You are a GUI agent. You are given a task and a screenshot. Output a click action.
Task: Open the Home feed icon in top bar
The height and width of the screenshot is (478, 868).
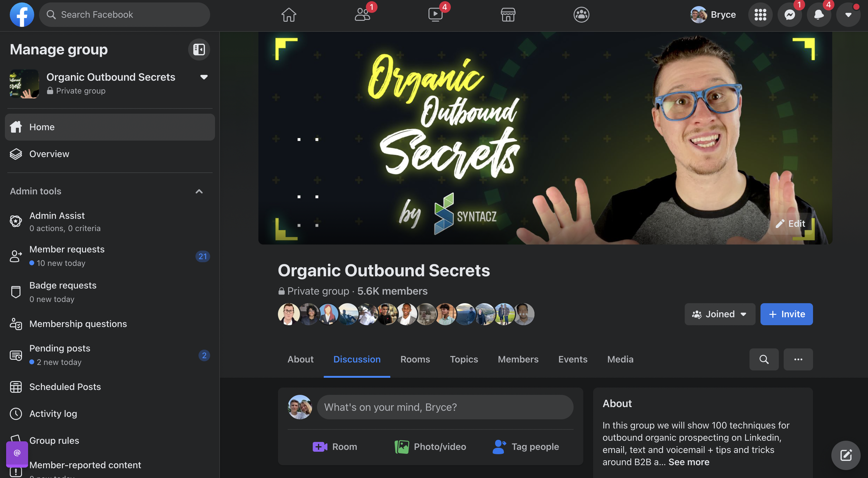pos(289,14)
